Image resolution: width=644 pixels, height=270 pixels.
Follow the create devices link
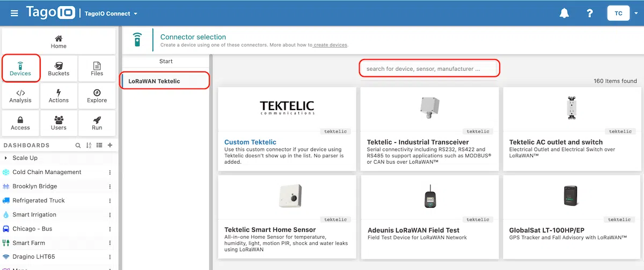(x=331, y=45)
